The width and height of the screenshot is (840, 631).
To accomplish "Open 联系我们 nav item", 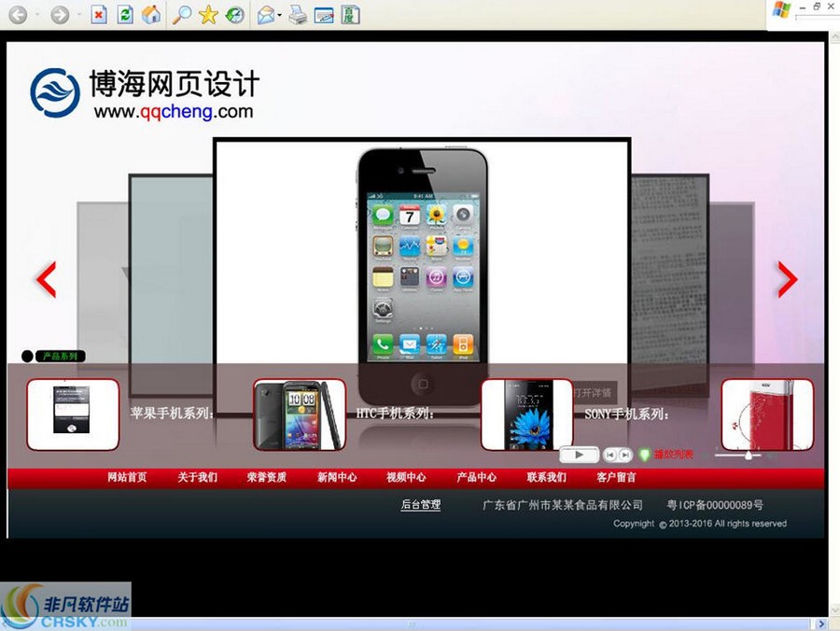I will 546,477.
